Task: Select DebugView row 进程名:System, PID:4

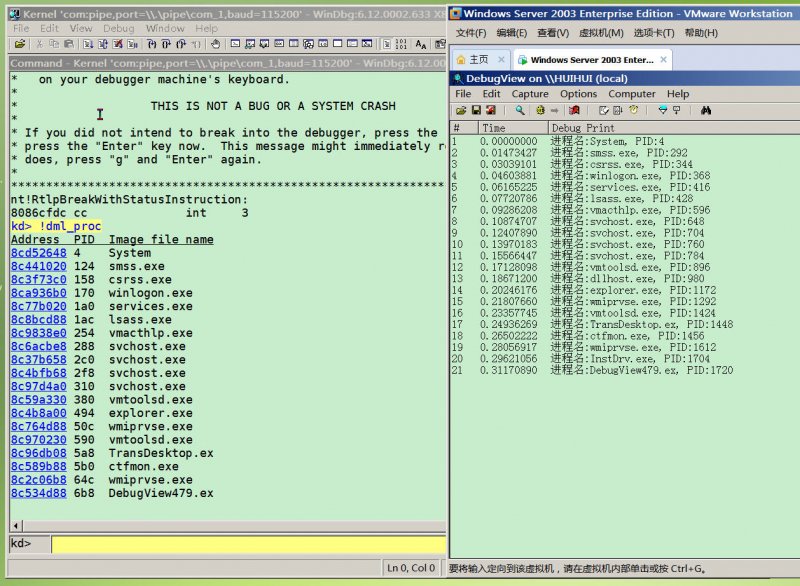Action: click(625, 141)
